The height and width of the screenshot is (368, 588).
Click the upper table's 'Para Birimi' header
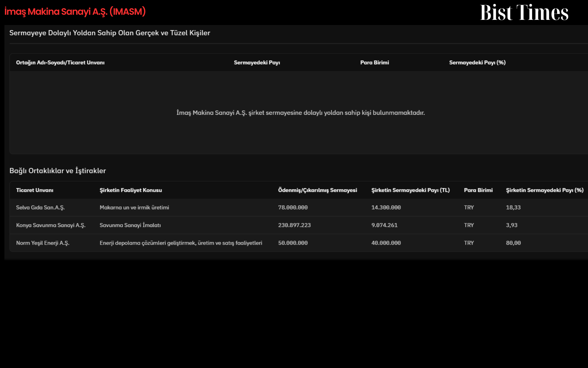(x=374, y=63)
